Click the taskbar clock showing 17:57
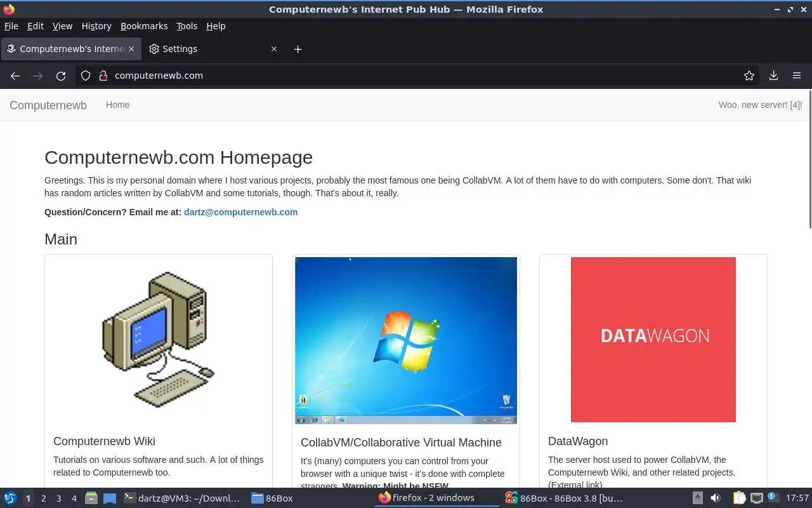 click(x=797, y=498)
